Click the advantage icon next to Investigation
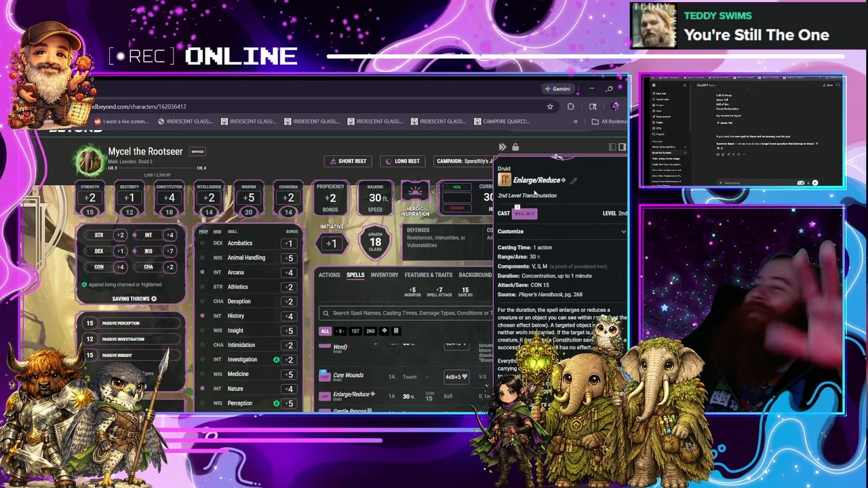 (276, 360)
